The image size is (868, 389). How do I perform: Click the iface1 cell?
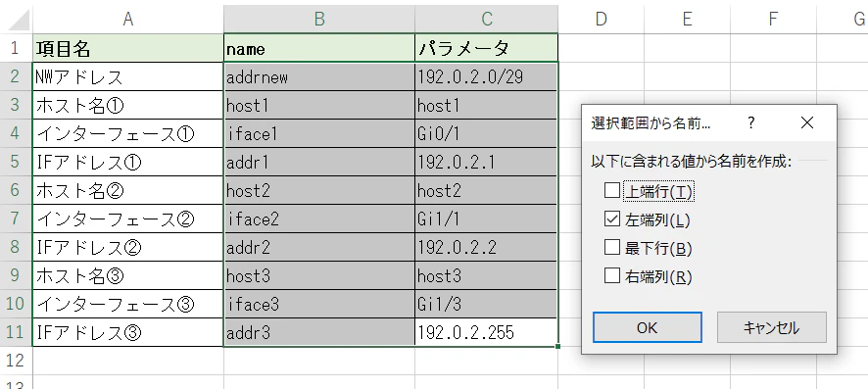coord(319,133)
